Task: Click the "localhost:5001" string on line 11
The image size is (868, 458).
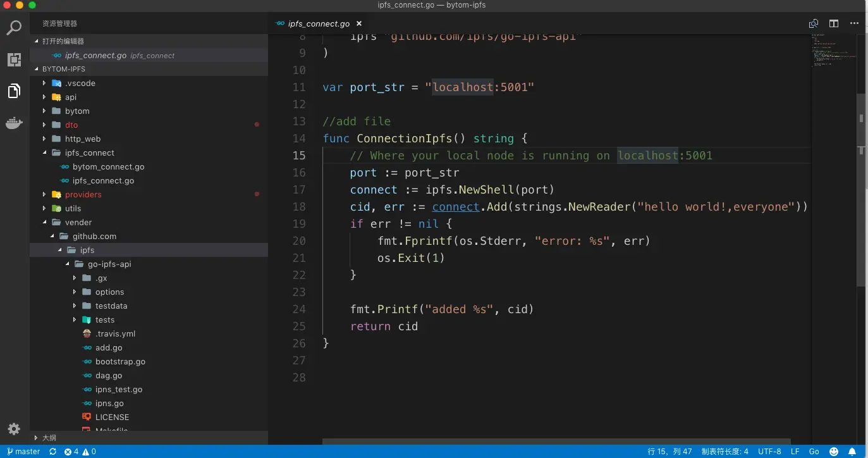Action: click(x=480, y=87)
